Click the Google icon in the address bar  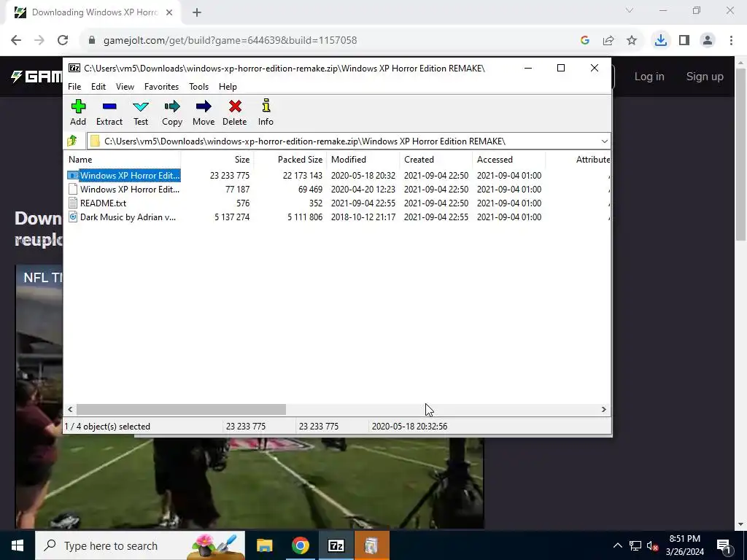(585, 41)
